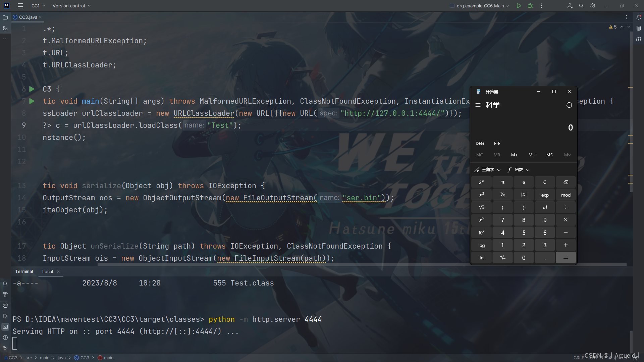The height and width of the screenshot is (362, 644).
Task: Go to next highlighted problem arrow
Action: pyautogui.click(x=629, y=27)
